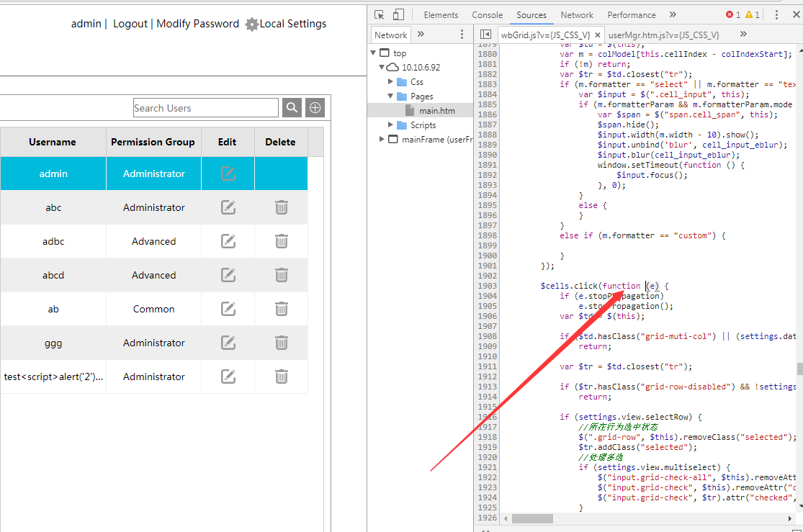Select the ggg username cell
803x532 pixels.
pos(53,343)
